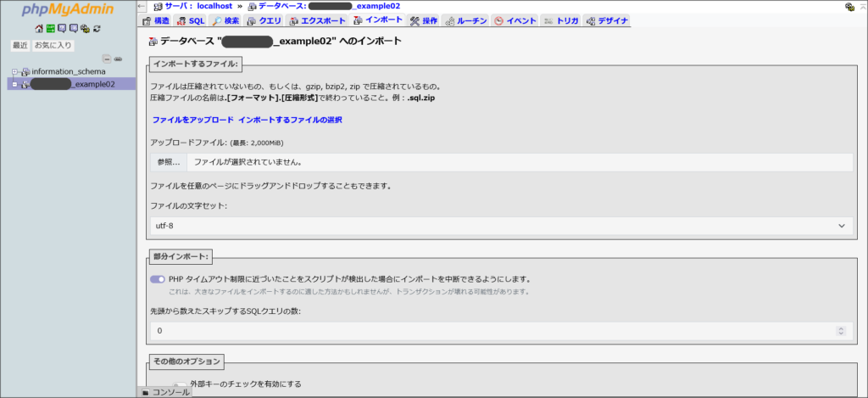This screenshot has width=868, height=398.
Task: Click the stepper arrows on skip-queries field
Action: click(x=842, y=331)
